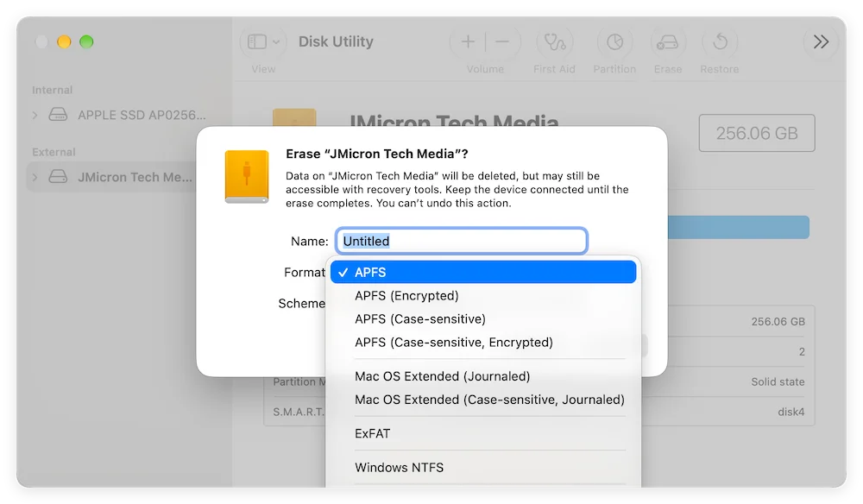
Task: Select JMicron Tech Me... in sidebar
Action: coord(135,177)
